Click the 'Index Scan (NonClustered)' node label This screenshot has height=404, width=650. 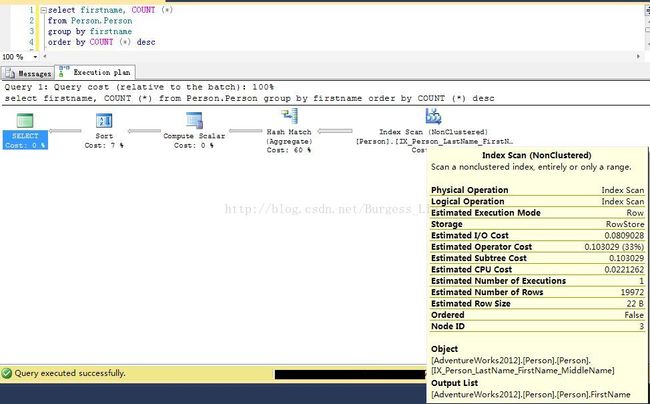click(434, 132)
